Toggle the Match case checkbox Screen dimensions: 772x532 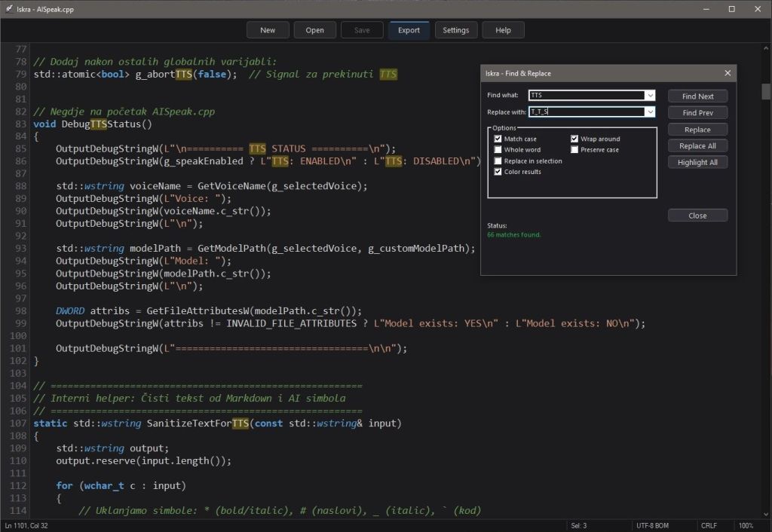(x=498, y=139)
